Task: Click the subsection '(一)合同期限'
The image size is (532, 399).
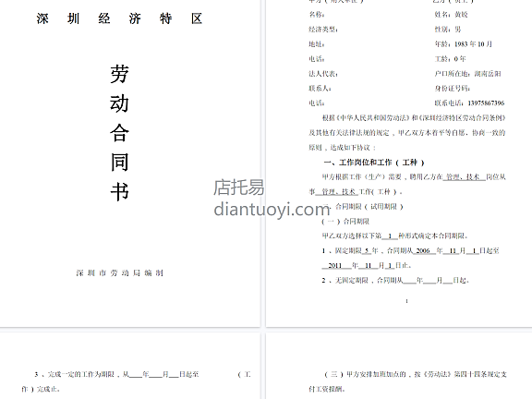Action: [x=345, y=222]
